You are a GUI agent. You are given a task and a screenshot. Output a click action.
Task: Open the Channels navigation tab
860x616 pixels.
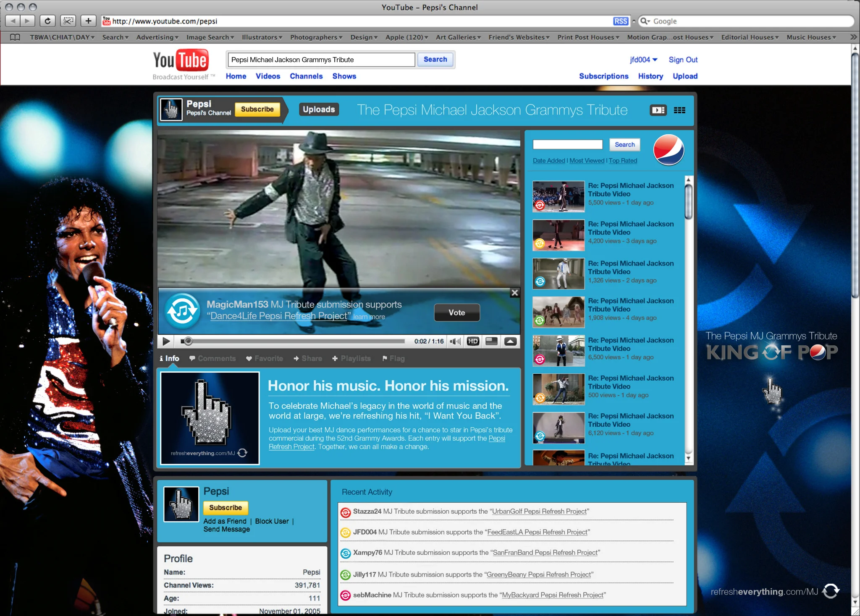tap(306, 76)
